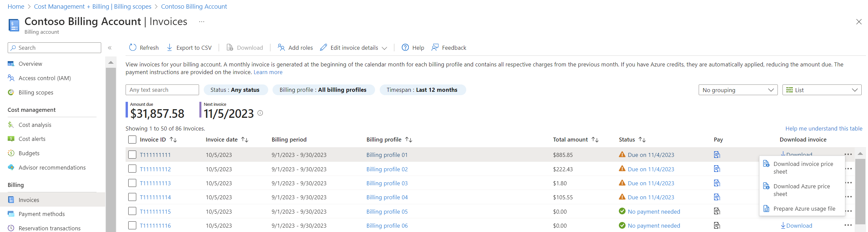Image resolution: width=868 pixels, height=232 pixels.
Task: Open the Billing profile: All billing profiles filter
Action: point(323,90)
